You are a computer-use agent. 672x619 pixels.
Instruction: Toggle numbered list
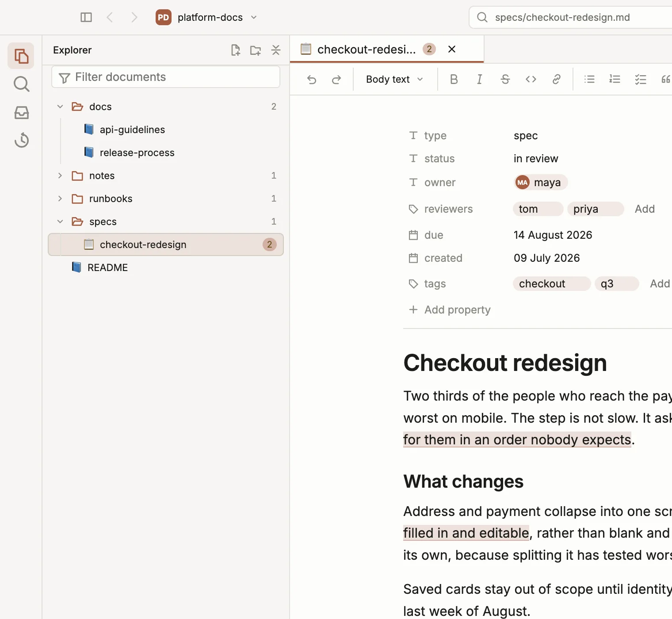click(x=615, y=79)
